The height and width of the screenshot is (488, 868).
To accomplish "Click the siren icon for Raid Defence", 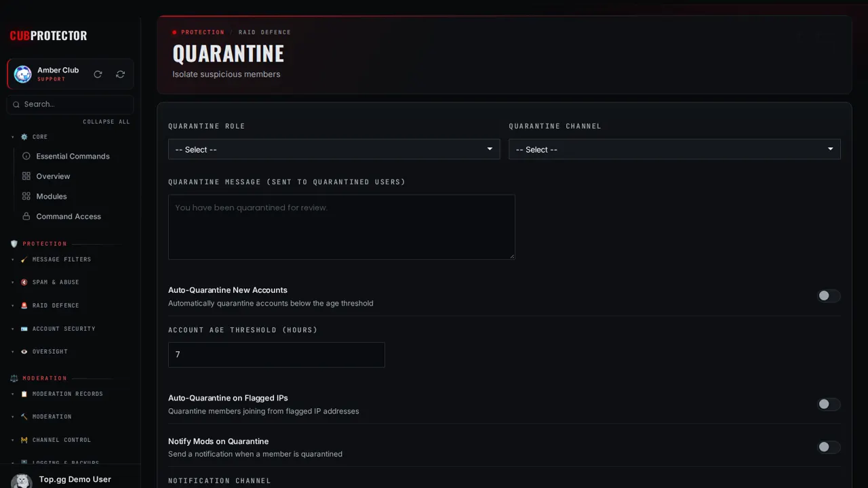I will [x=24, y=306].
